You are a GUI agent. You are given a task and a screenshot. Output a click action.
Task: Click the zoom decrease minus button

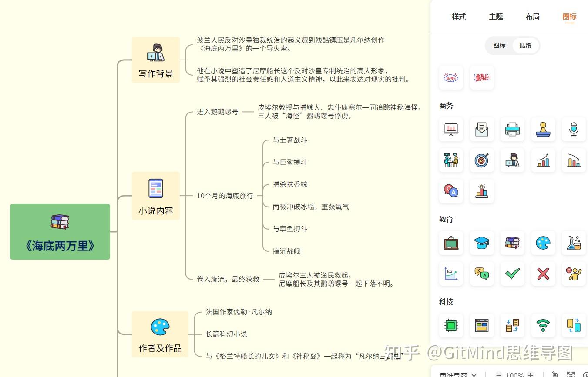click(498, 374)
